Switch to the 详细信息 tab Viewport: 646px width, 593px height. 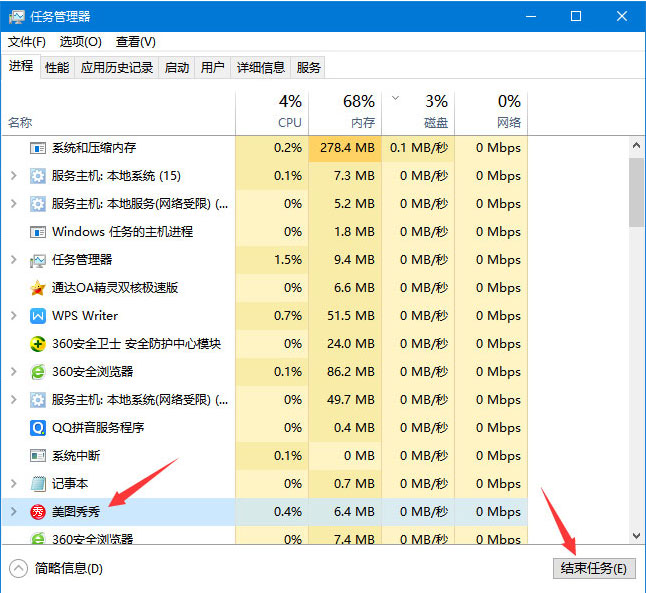click(x=261, y=67)
